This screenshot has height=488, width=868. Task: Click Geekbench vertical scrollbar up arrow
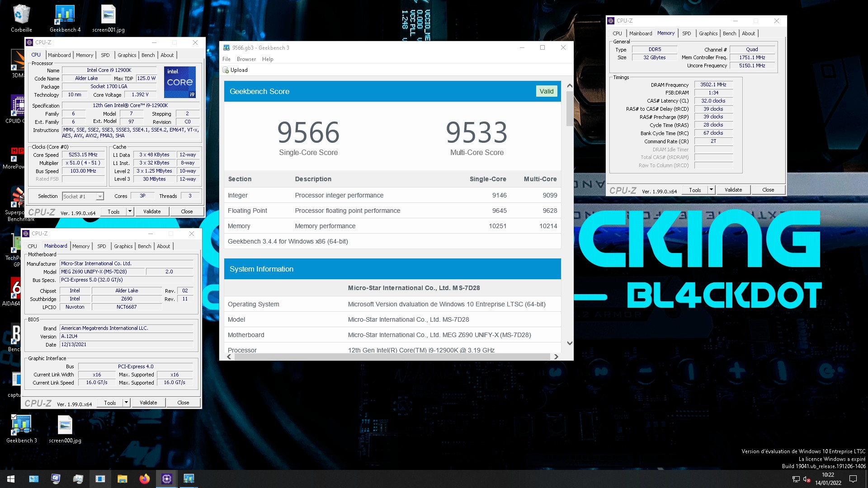pos(570,85)
